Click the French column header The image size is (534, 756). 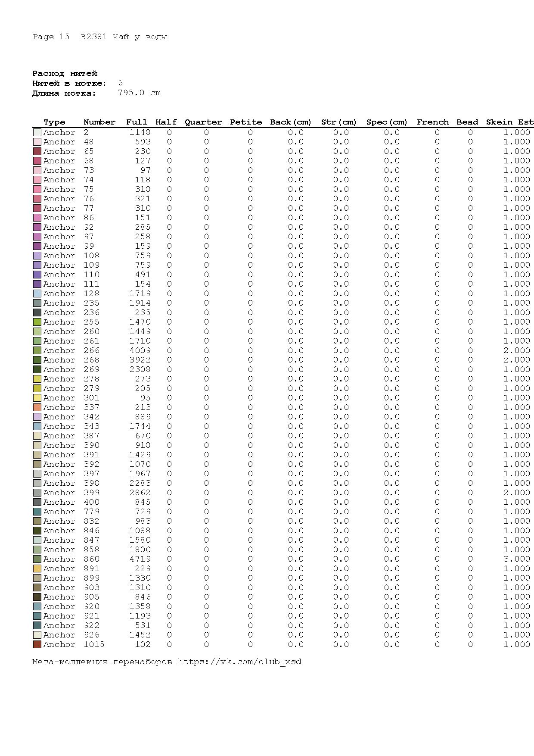433,122
